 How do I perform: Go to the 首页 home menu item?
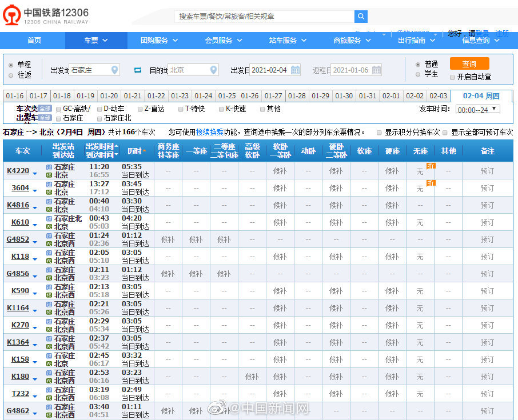point(34,41)
